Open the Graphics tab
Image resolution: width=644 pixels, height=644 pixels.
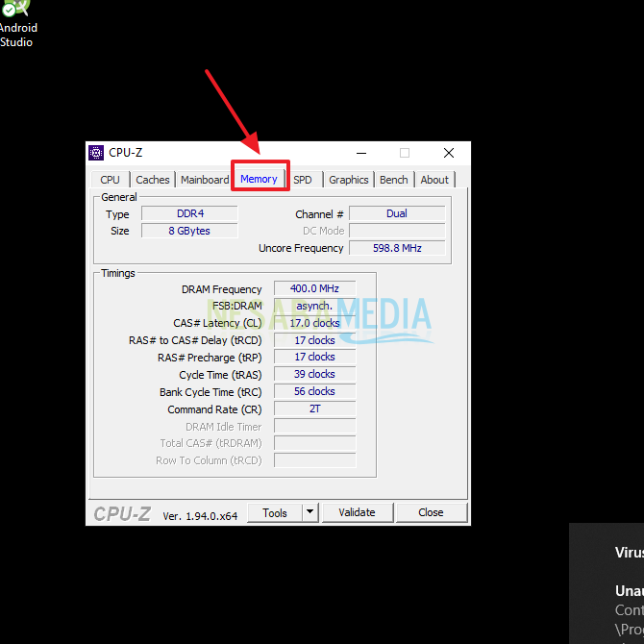pyautogui.click(x=349, y=180)
